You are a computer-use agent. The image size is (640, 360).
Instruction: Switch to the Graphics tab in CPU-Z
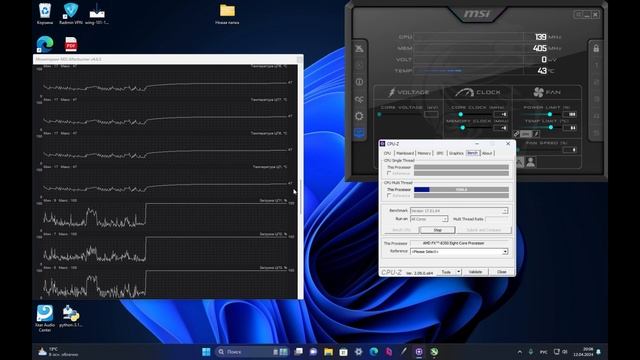[x=456, y=153]
